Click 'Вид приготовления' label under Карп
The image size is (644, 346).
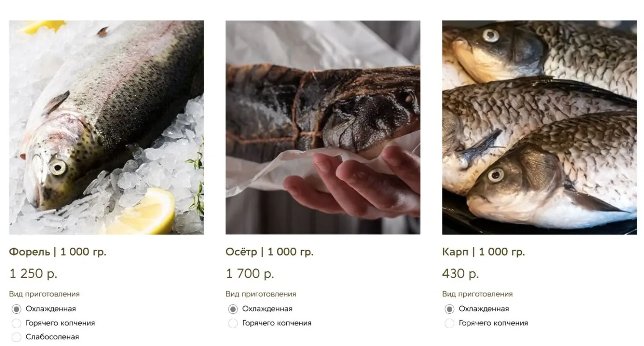[477, 294]
